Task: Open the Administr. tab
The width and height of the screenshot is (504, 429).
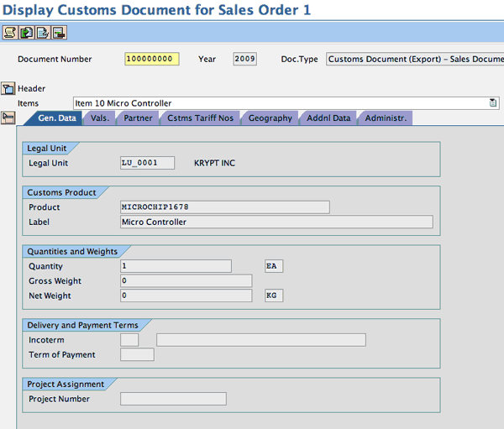Action: (386, 118)
